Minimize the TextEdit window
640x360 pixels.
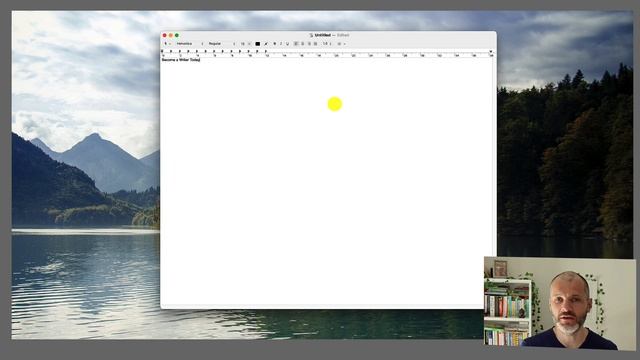coord(171,36)
